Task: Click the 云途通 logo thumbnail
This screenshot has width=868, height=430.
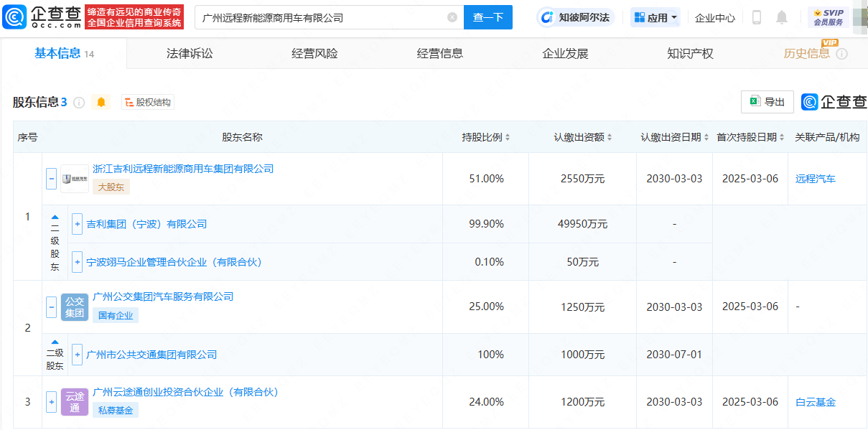Action: [75, 402]
